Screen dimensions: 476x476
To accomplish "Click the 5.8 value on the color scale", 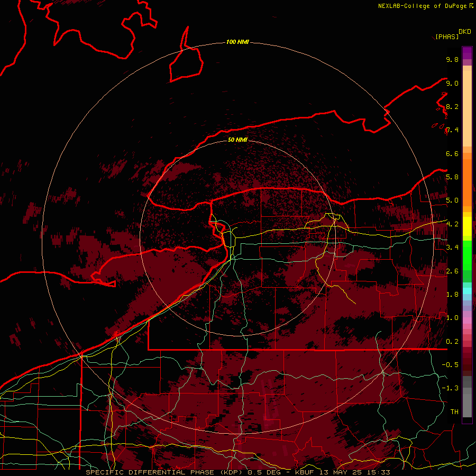I will [x=452, y=177].
